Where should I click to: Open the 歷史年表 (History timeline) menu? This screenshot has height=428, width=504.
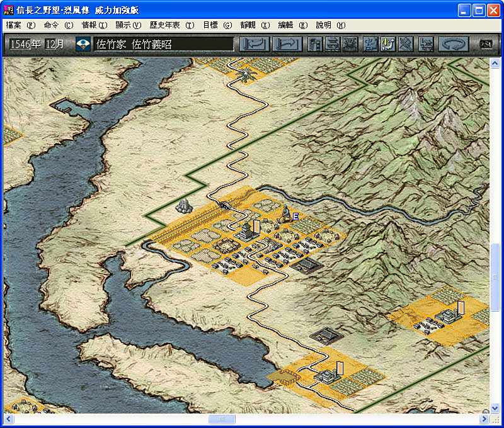tap(171, 25)
